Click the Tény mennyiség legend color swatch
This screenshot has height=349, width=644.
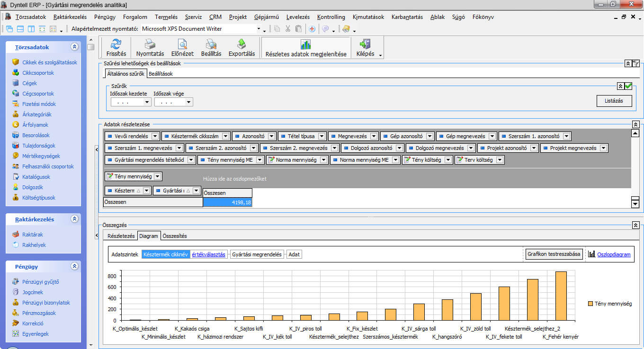coord(590,304)
